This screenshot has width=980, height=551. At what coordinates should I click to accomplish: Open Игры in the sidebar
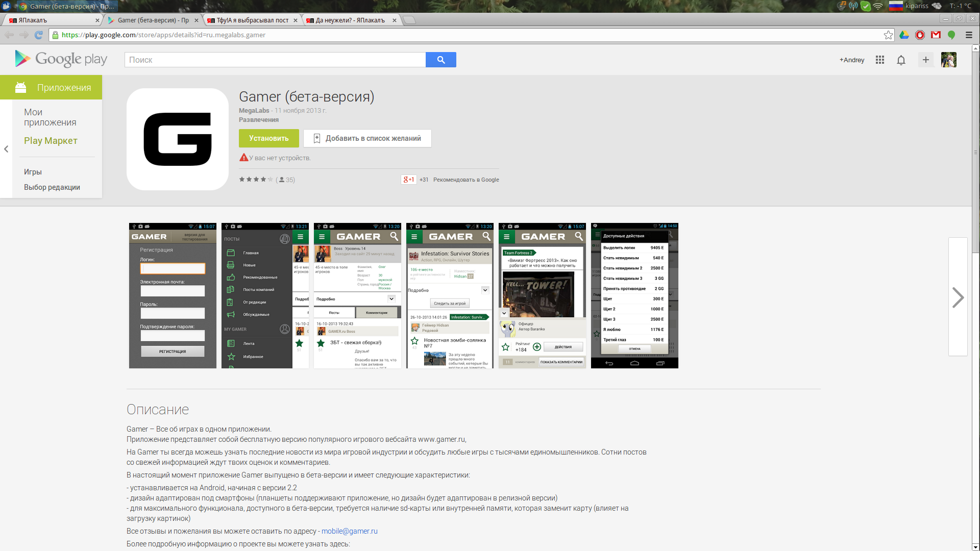tap(33, 172)
